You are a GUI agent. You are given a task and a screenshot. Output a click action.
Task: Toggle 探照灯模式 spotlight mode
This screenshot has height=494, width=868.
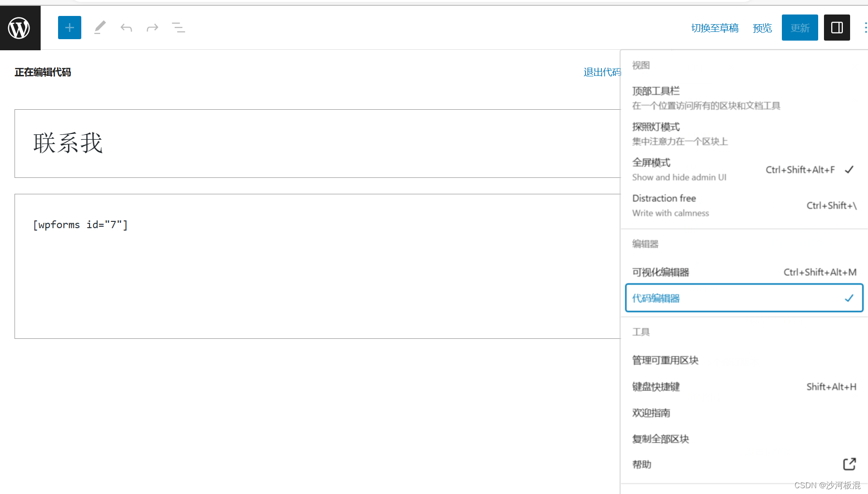(x=744, y=134)
